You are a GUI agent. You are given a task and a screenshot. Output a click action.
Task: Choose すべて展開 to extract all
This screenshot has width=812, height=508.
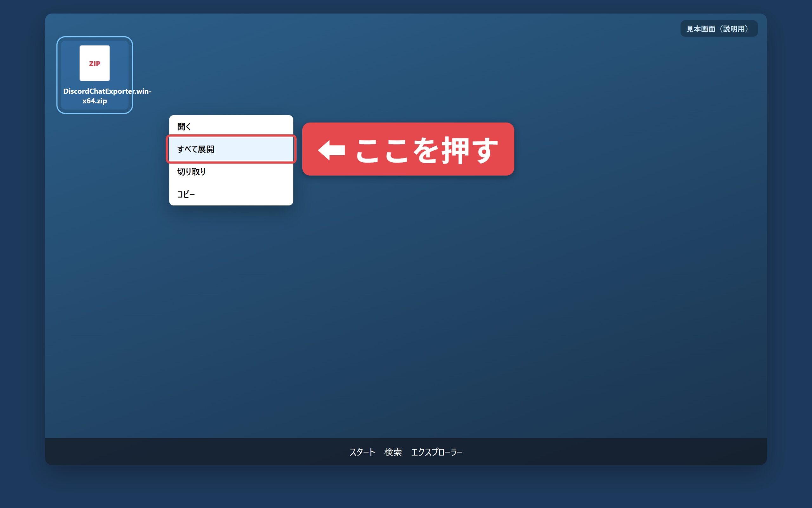coord(231,149)
